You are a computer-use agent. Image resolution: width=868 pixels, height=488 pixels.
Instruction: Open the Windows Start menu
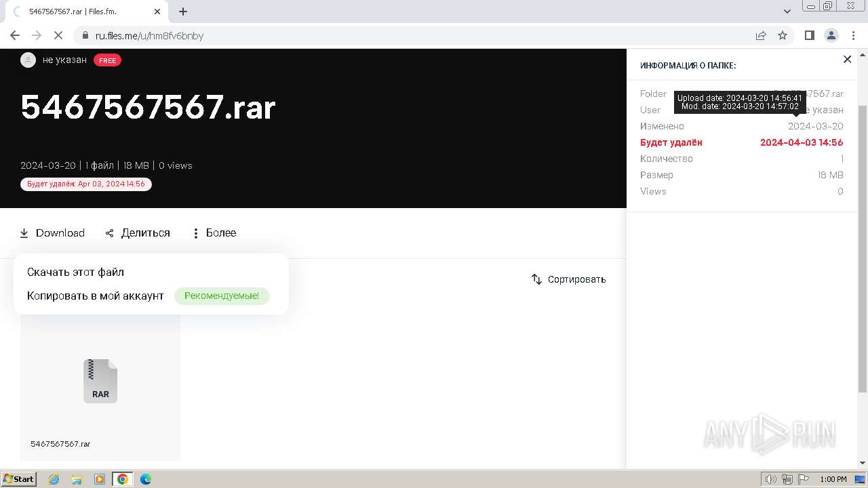coord(19,479)
